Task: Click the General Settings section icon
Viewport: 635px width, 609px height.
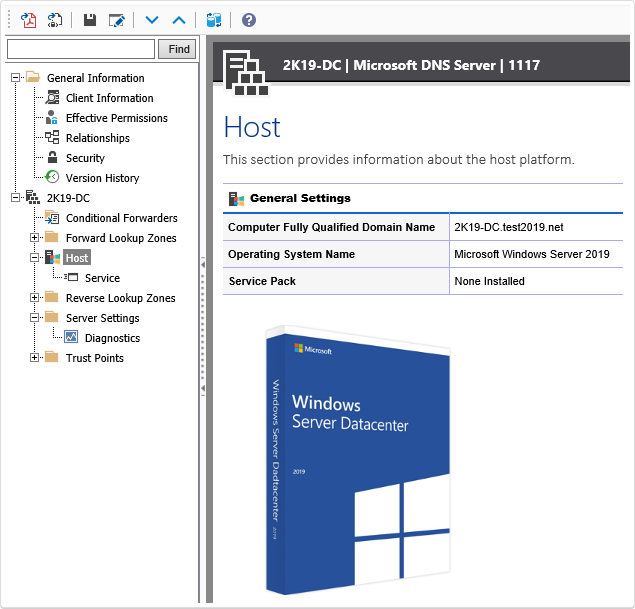Action: [x=236, y=198]
